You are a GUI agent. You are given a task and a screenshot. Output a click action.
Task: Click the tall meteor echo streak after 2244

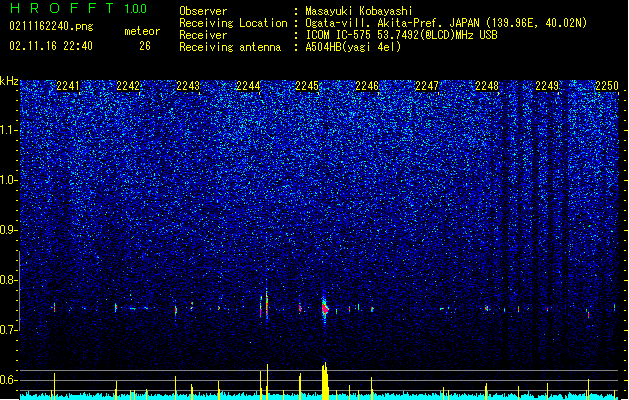click(266, 304)
